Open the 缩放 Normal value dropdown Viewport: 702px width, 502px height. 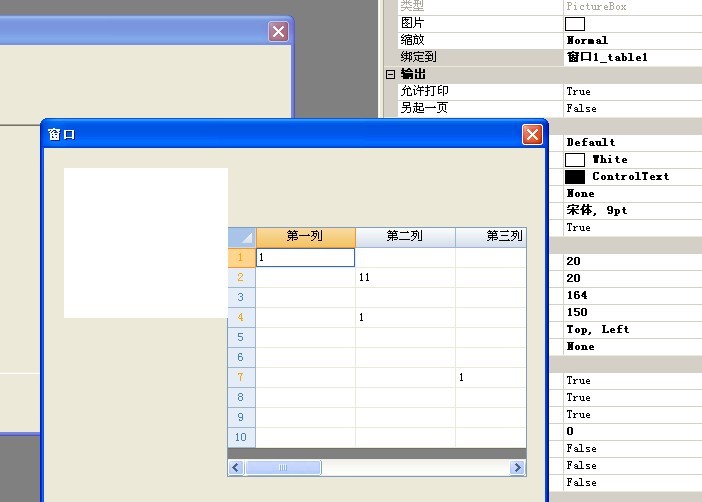pos(632,40)
